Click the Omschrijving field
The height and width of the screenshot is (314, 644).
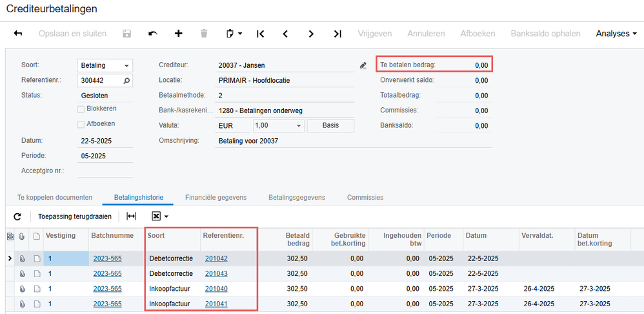point(353,141)
